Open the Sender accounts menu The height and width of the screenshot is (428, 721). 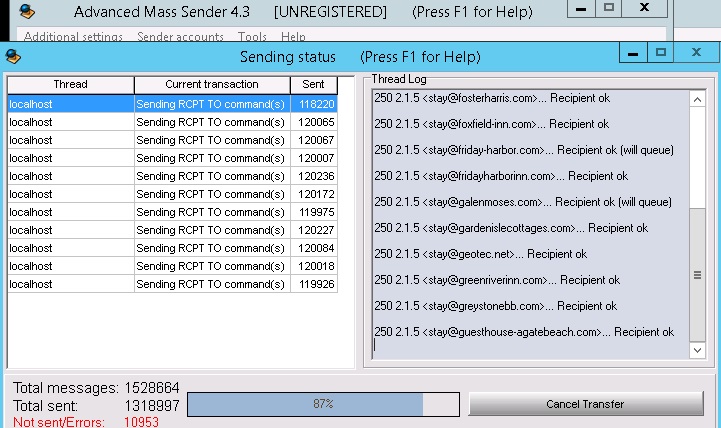[x=180, y=36]
